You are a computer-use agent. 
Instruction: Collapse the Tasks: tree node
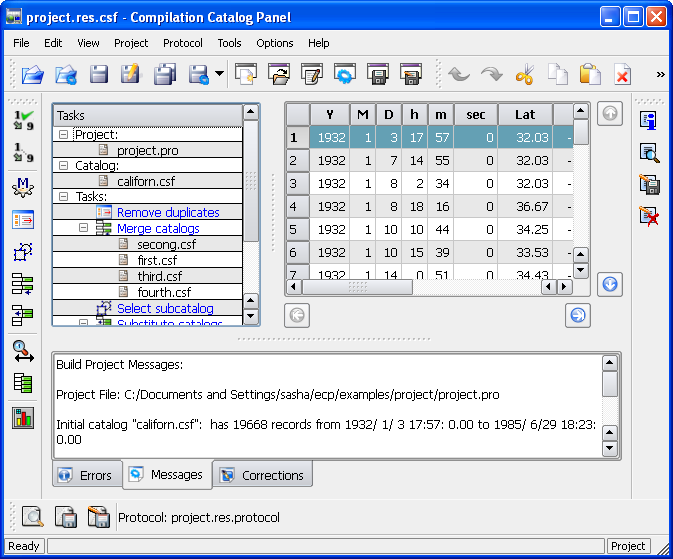[63, 196]
